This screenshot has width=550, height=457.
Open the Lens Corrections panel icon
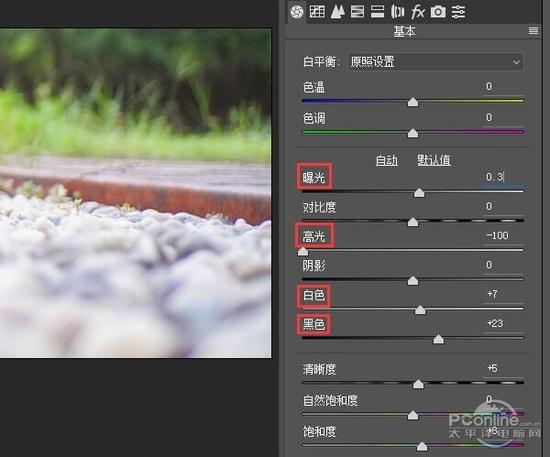pyautogui.click(x=397, y=12)
